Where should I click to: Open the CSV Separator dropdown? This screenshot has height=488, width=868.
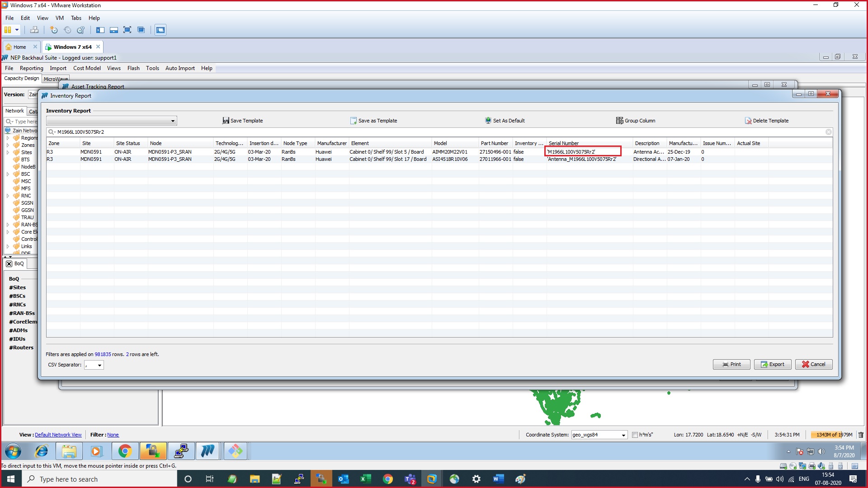point(99,365)
